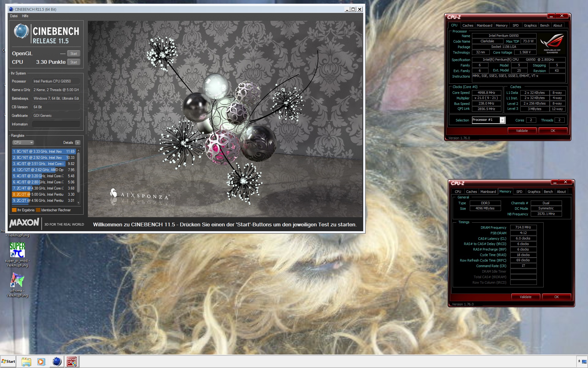Show hidden system tray icons arrow

(579, 361)
